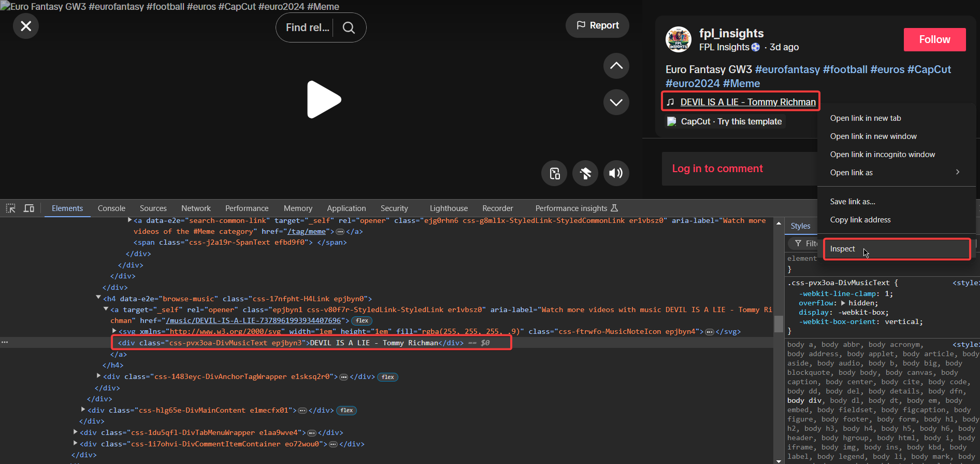Click the floating player icon below the video

coord(555,173)
